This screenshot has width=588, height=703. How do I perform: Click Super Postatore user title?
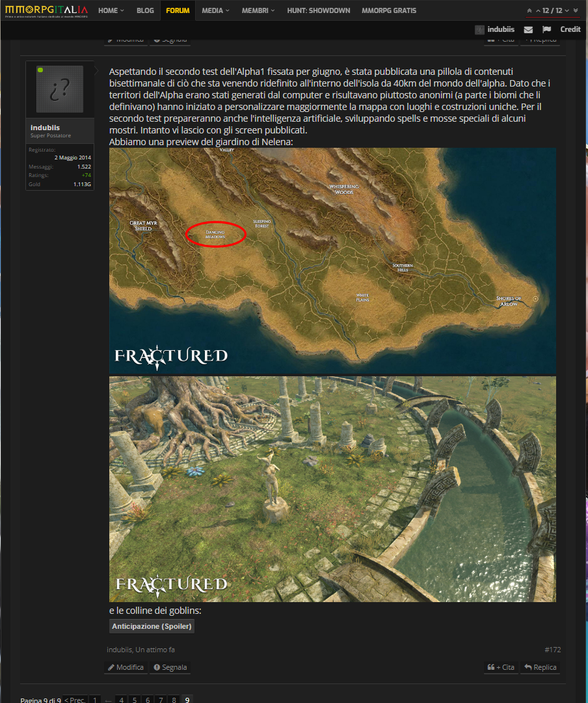click(51, 135)
